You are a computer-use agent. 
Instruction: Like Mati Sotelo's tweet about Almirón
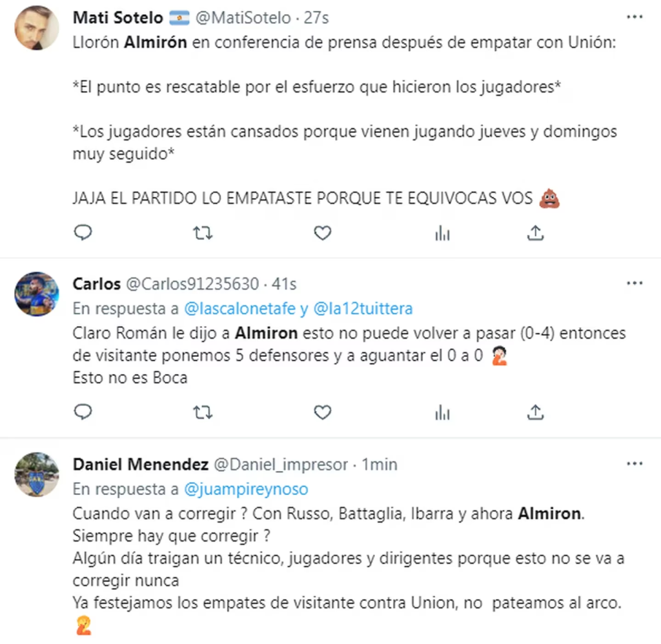(323, 233)
